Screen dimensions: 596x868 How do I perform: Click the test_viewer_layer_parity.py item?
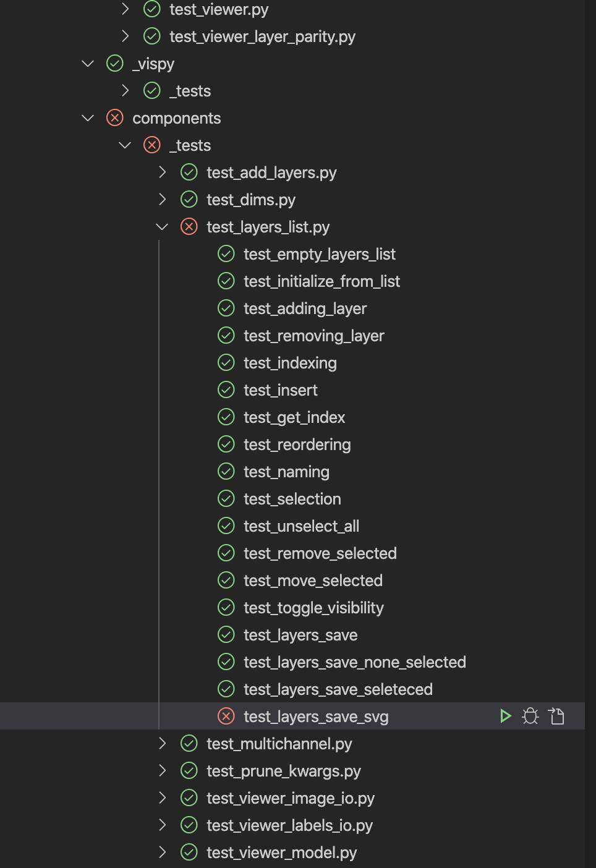262,36
